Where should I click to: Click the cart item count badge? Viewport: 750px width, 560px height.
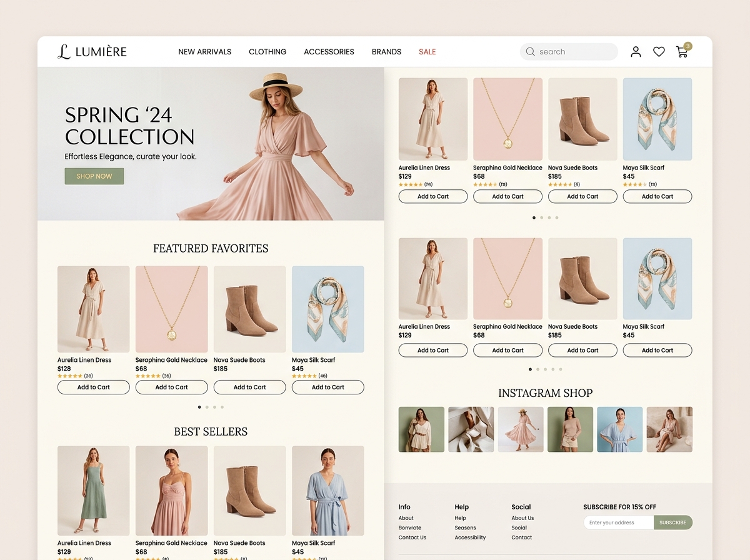click(687, 46)
